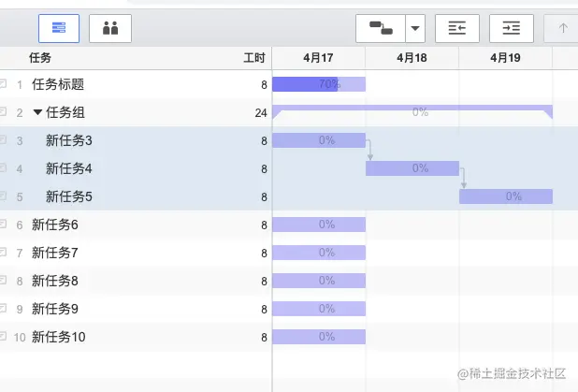578x392 pixels.
Task: Click the note icon of row 6
Action: click(x=3, y=224)
